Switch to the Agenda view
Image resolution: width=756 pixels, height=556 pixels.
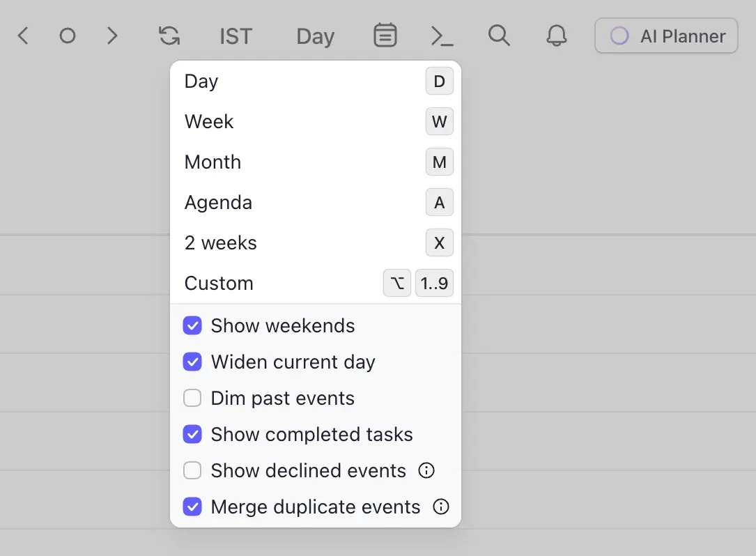pyautogui.click(x=218, y=202)
